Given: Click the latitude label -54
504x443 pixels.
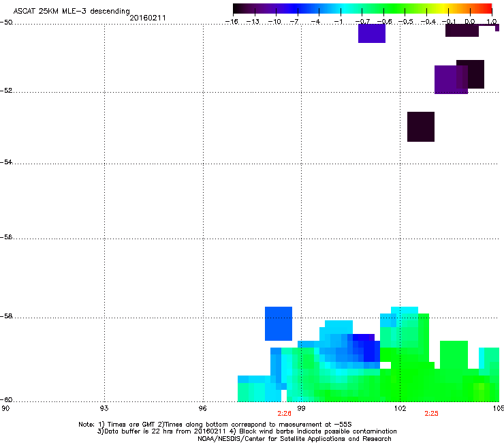Looking at the screenshot, I should pos(6,162).
